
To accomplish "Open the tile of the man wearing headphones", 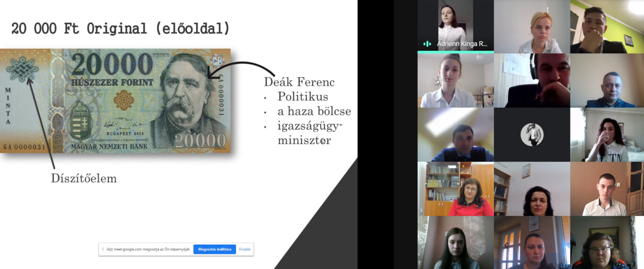I will coord(532,80).
